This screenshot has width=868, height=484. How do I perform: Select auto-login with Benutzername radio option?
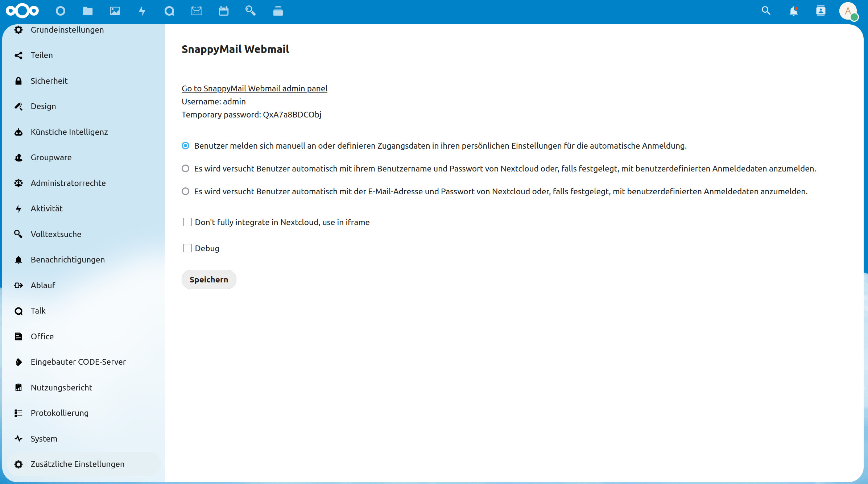pos(186,169)
